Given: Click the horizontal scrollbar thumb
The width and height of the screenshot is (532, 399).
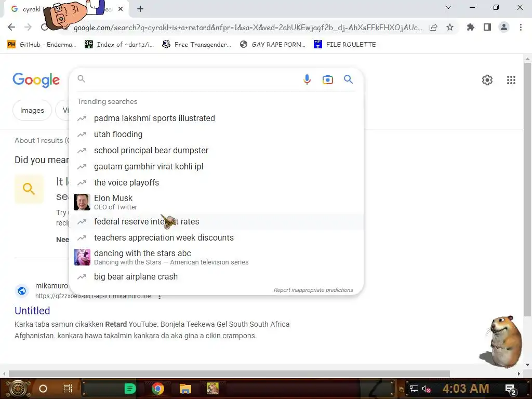Looking at the screenshot, I should pyautogui.click(x=229, y=374).
